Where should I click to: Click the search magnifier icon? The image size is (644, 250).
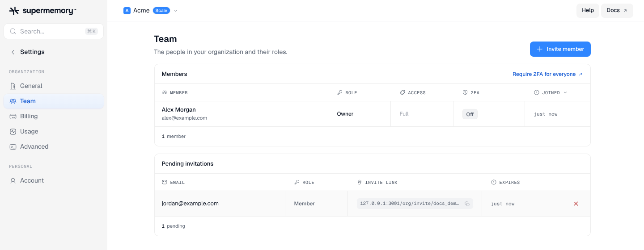(13, 31)
